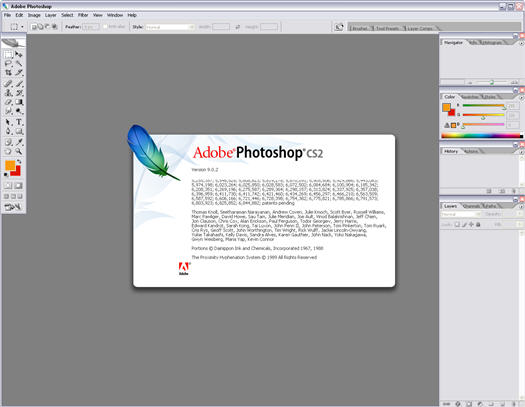Viewport: 525px width, 407px height.
Task: Swap foreground and background colors in toolbox
Action: click(19, 162)
